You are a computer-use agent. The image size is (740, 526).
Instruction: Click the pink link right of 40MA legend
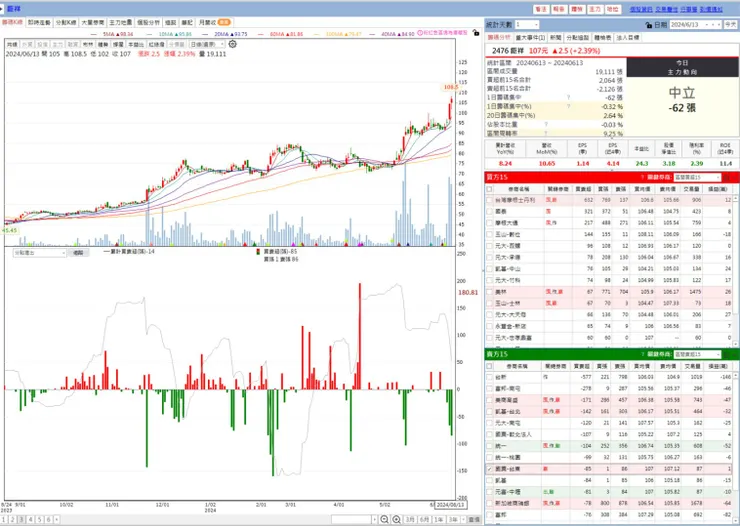tap(443, 33)
